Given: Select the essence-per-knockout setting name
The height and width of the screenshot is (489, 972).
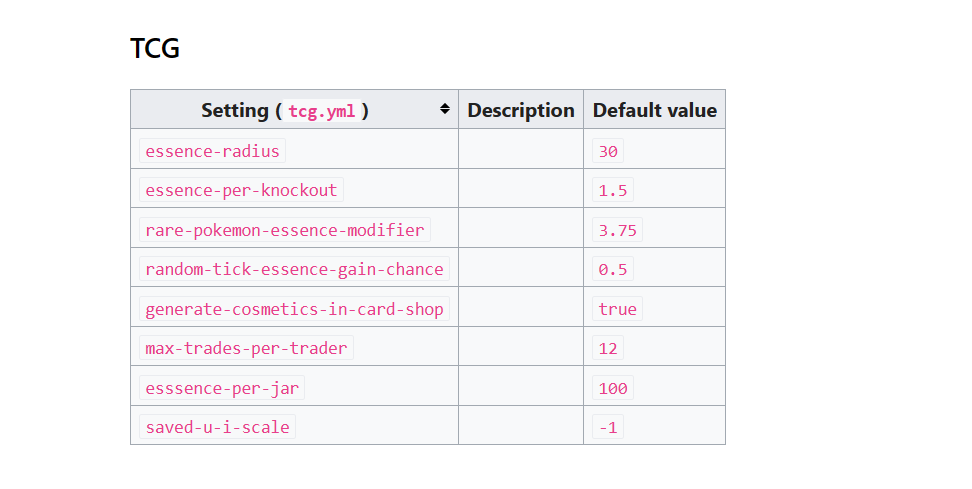Looking at the screenshot, I should pyautogui.click(x=241, y=190).
